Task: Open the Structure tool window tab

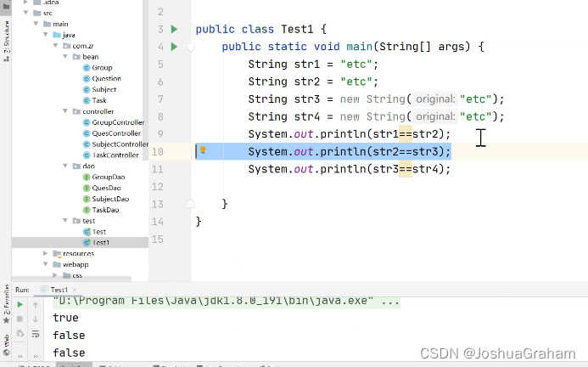Action: pos(7,41)
